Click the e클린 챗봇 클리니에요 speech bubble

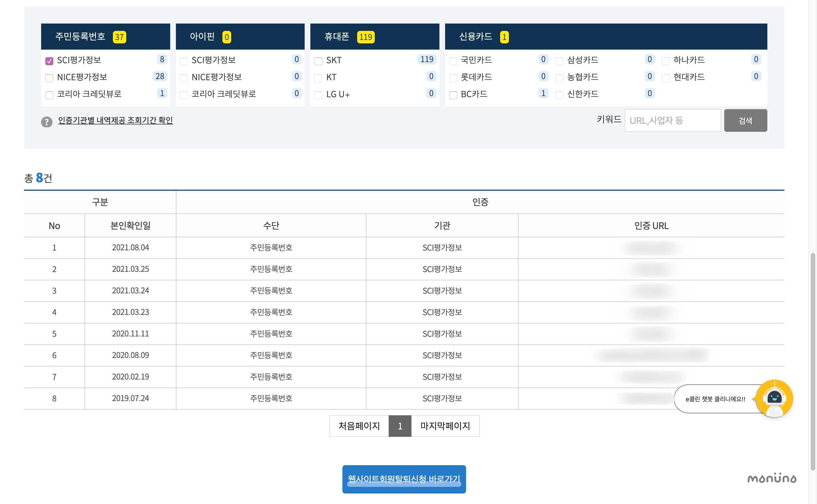715,399
